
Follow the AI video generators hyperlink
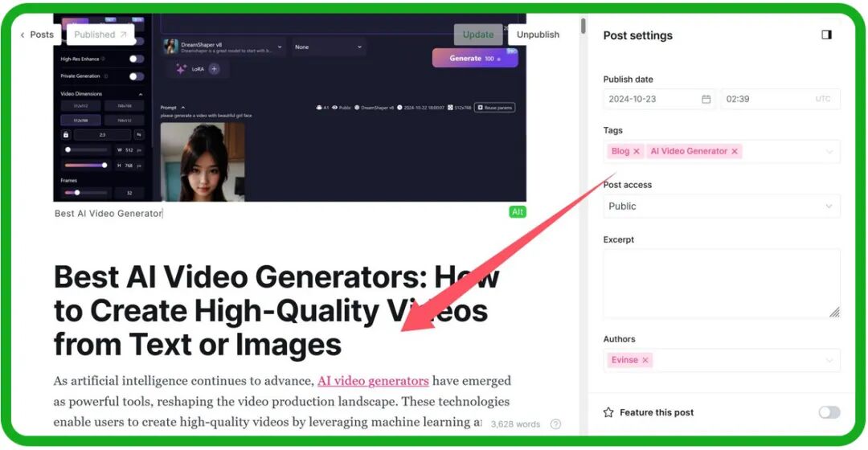coord(373,381)
